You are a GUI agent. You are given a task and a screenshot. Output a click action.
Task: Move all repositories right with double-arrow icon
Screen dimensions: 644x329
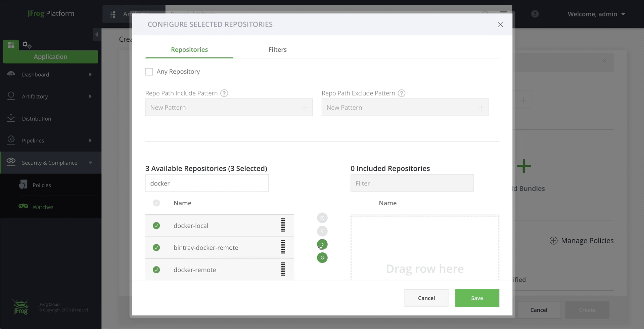322,258
